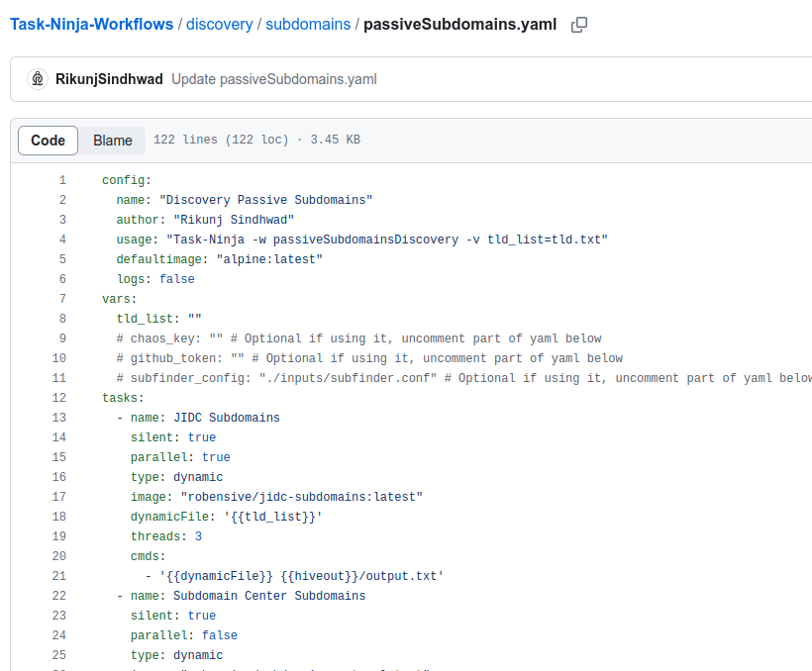Select line number 2
812x671 pixels.
coord(62,200)
